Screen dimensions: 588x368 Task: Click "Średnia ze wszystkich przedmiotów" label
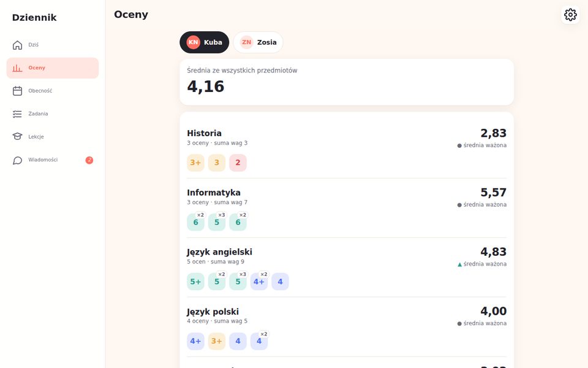[243, 71]
